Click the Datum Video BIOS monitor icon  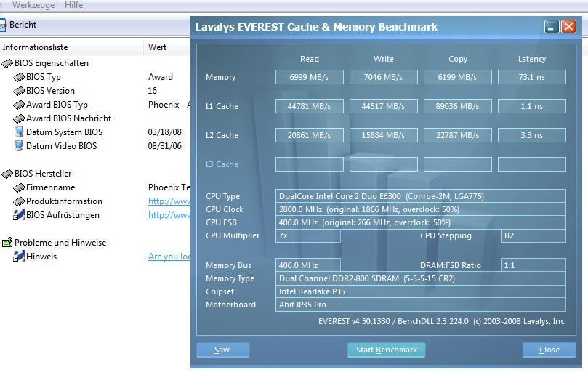19,146
